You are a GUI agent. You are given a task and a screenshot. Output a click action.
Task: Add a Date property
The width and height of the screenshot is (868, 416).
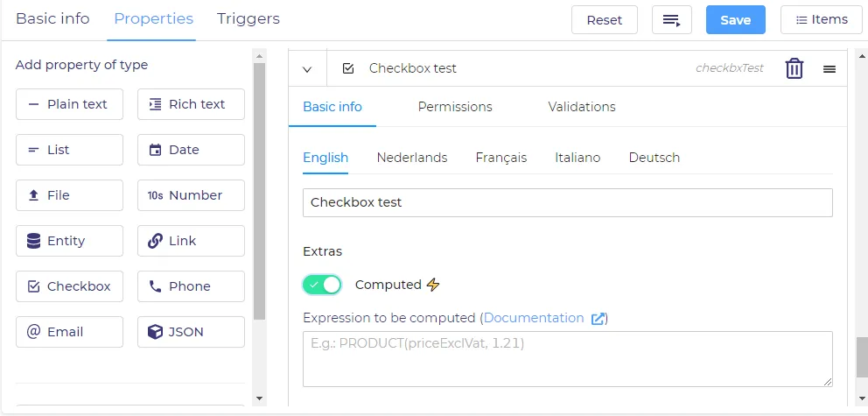click(x=191, y=150)
